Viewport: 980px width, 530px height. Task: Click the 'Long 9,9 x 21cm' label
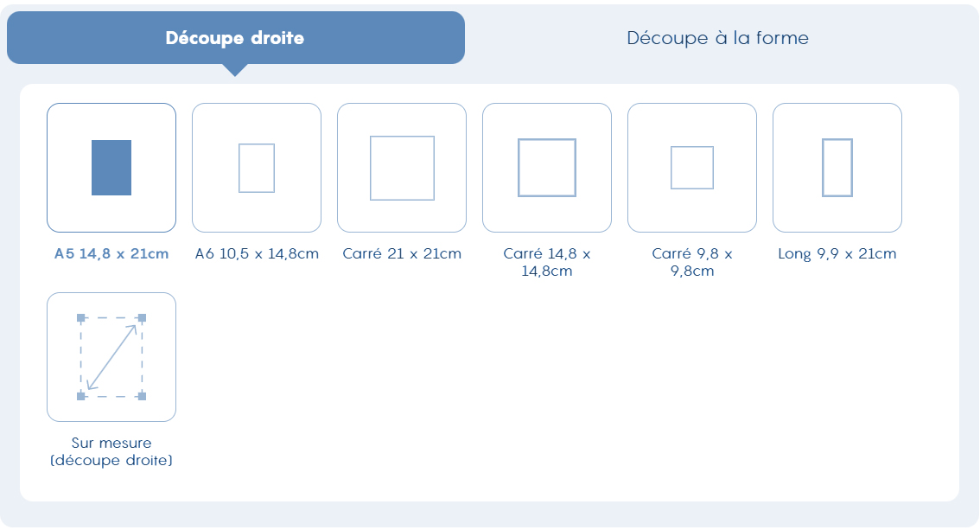pyautogui.click(x=837, y=253)
